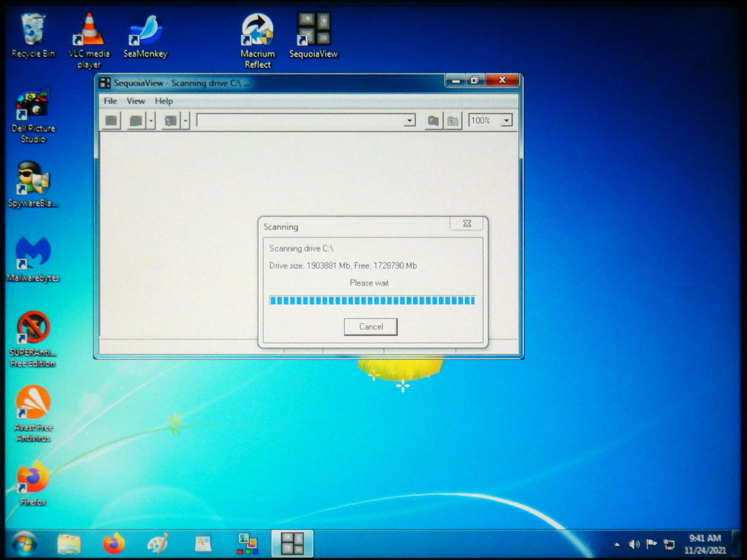The height and width of the screenshot is (560, 747).
Task: Click the volume speaker tray icon
Action: pos(635,544)
